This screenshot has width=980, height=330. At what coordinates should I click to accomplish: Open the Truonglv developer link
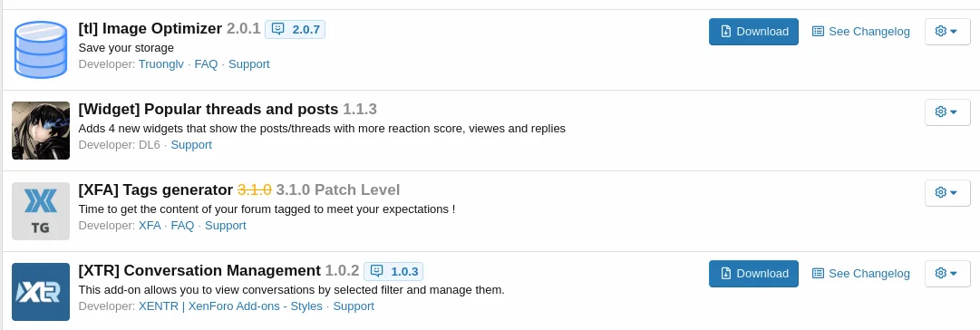click(161, 64)
